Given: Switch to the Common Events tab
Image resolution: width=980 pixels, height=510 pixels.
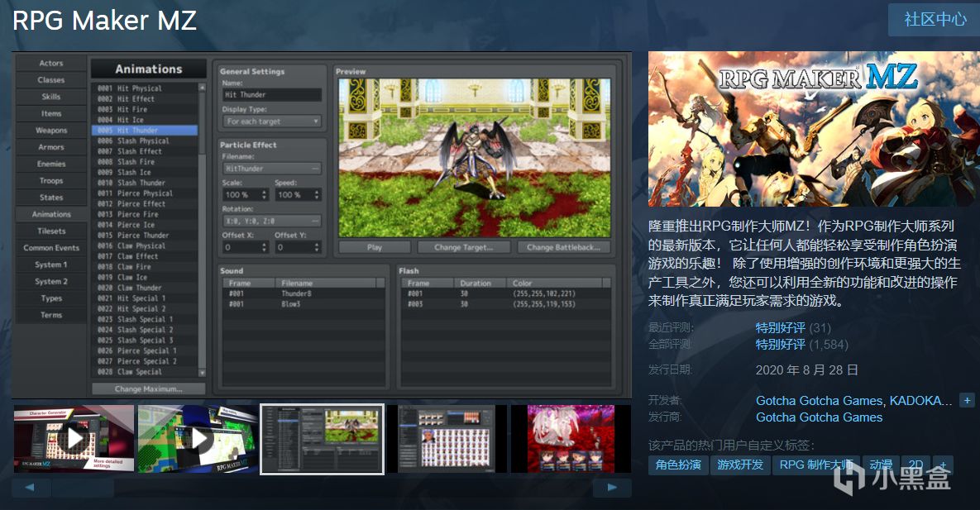Looking at the screenshot, I should 51,248.
